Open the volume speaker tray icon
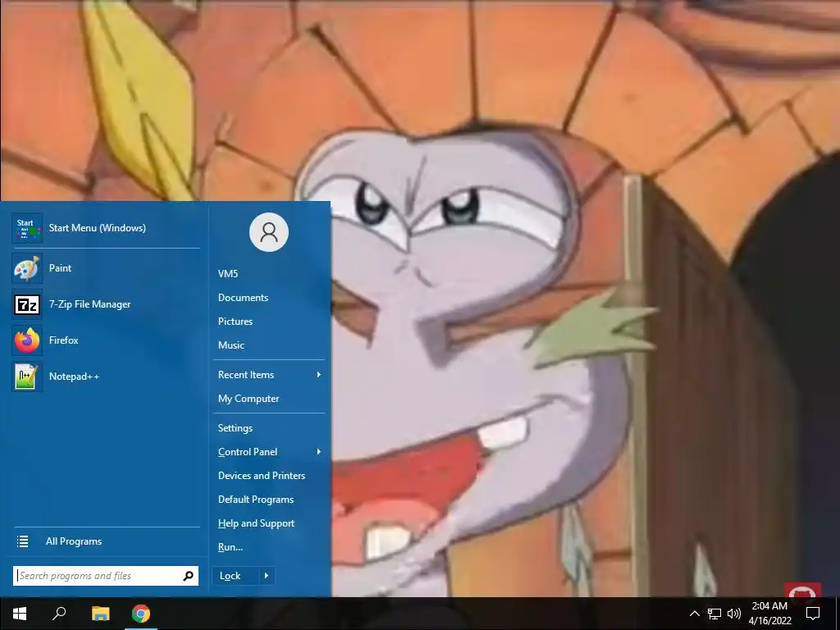Image resolution: width=840 pixels, height=630 pixels. click(x=734, y=614)
